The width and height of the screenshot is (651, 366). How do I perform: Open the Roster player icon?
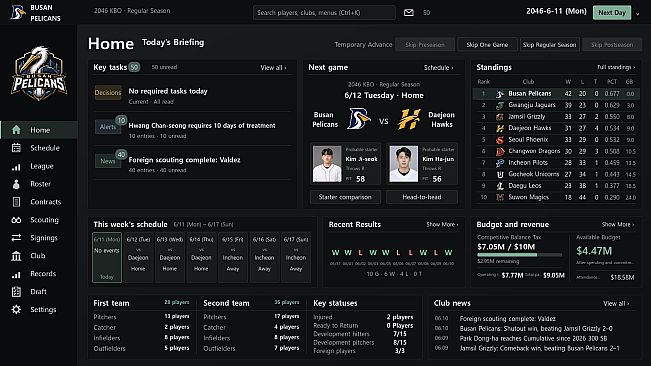click(x=16, y=184)
